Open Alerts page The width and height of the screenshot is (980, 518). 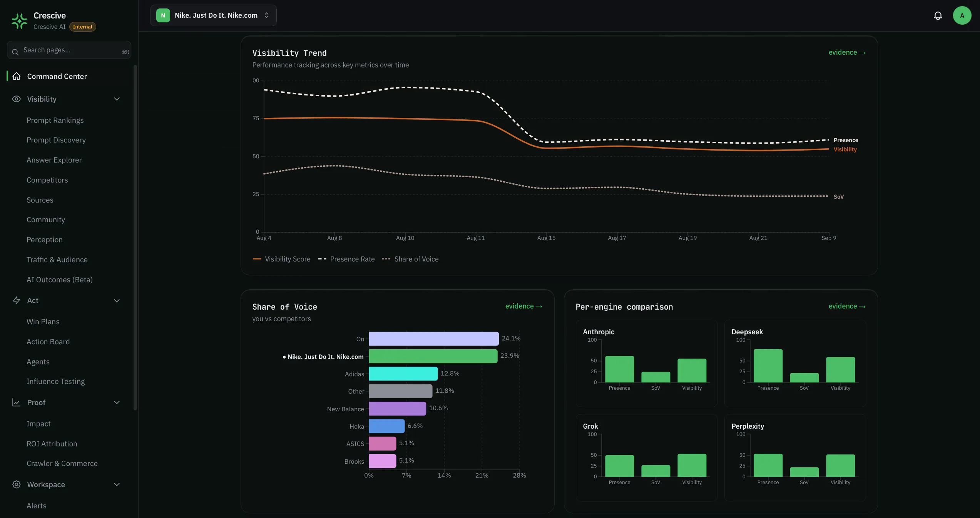37,506
